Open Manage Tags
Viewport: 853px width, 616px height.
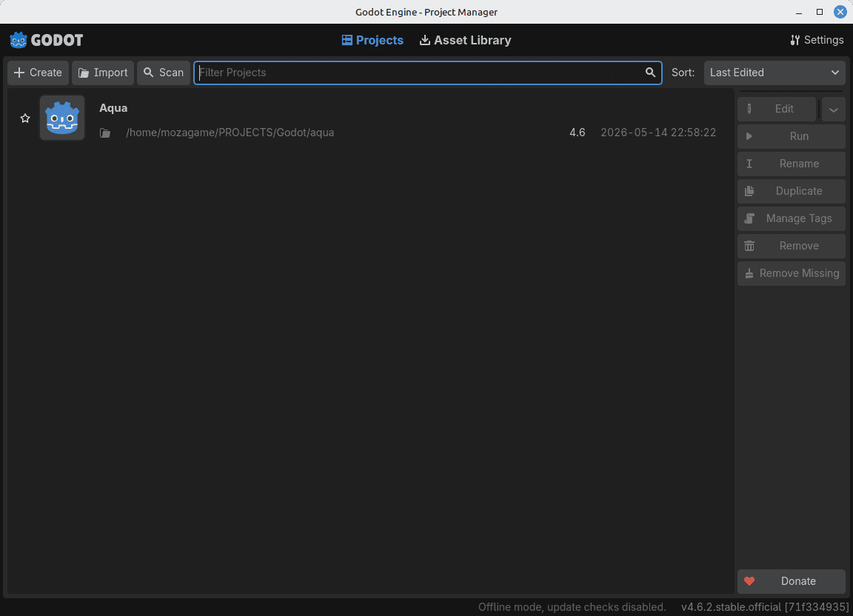792,218
